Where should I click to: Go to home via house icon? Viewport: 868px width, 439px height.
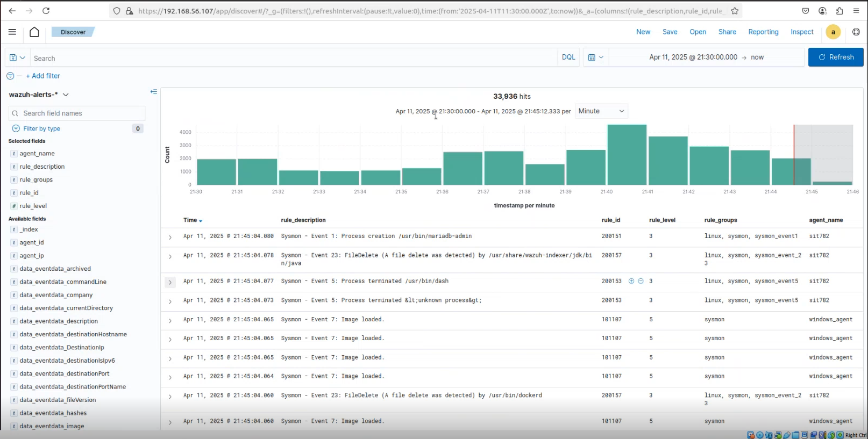tap(34, 32)
